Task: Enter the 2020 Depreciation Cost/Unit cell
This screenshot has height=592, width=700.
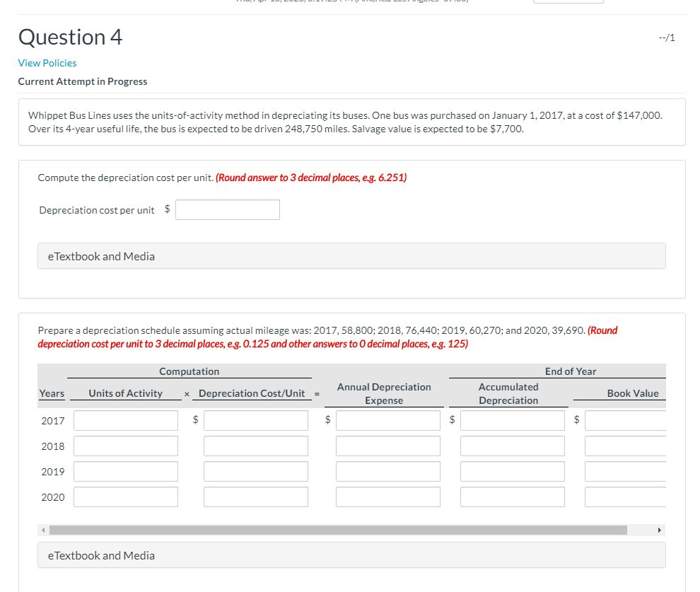Action: 255,497
